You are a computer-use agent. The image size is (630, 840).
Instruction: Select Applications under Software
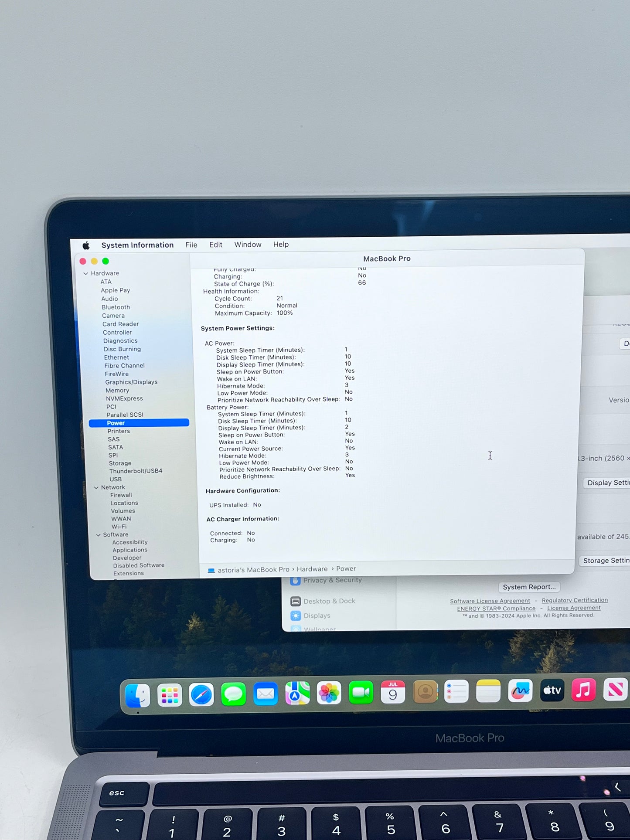click(130, 551)
